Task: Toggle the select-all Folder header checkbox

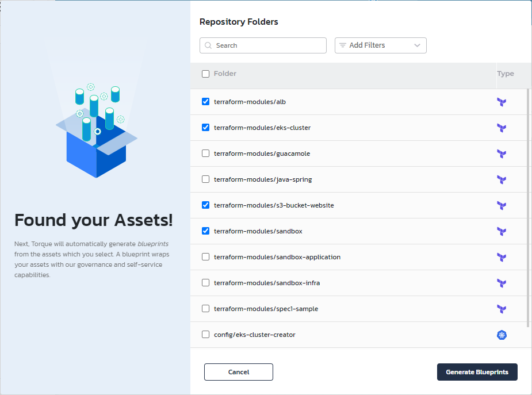Action: 206,74
